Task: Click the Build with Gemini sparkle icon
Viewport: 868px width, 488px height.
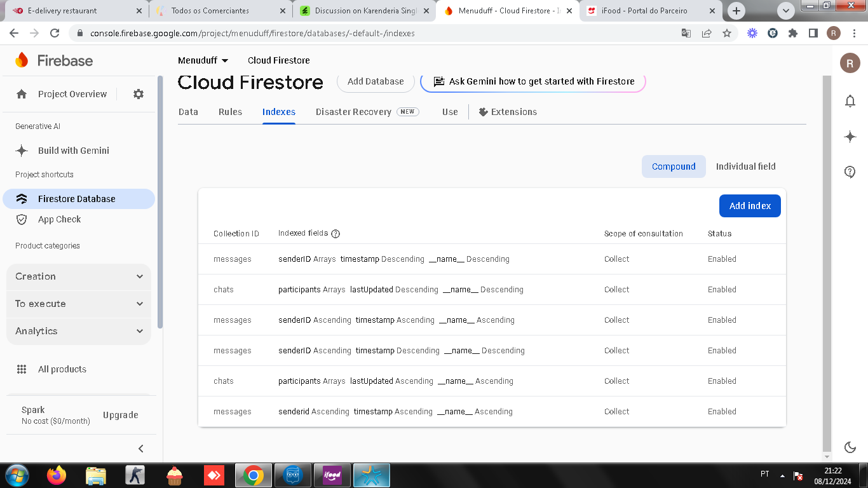Action: point(22,151)
